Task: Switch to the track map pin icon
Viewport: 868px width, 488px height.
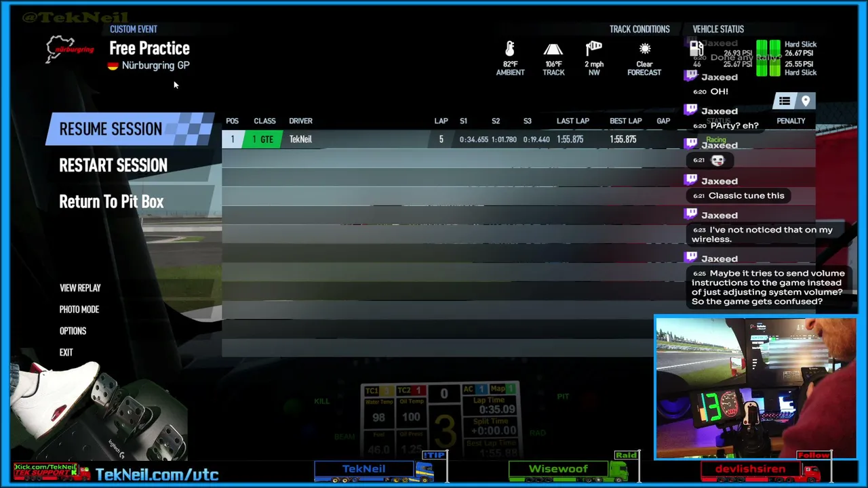Action: click(x=806, y=101)
